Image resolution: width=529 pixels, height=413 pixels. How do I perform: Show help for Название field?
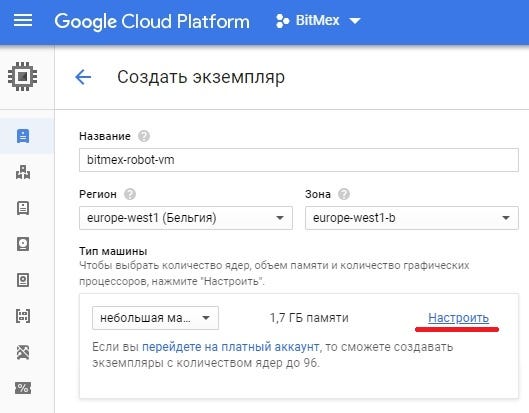144,136
